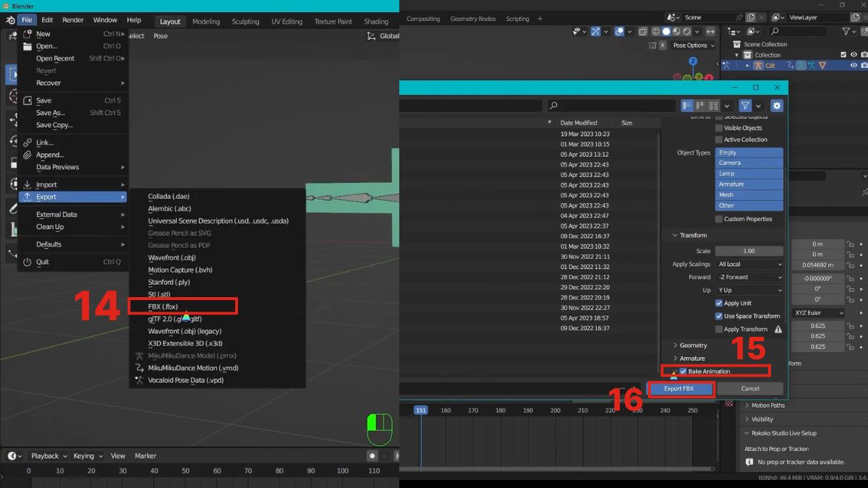Click the Quit power icon in File menu

(27, 262)
